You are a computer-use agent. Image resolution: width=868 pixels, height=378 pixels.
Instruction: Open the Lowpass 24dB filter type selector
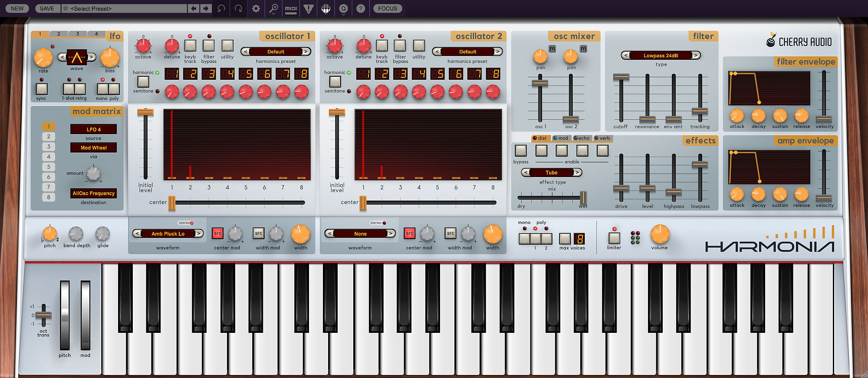pos(661,56)
